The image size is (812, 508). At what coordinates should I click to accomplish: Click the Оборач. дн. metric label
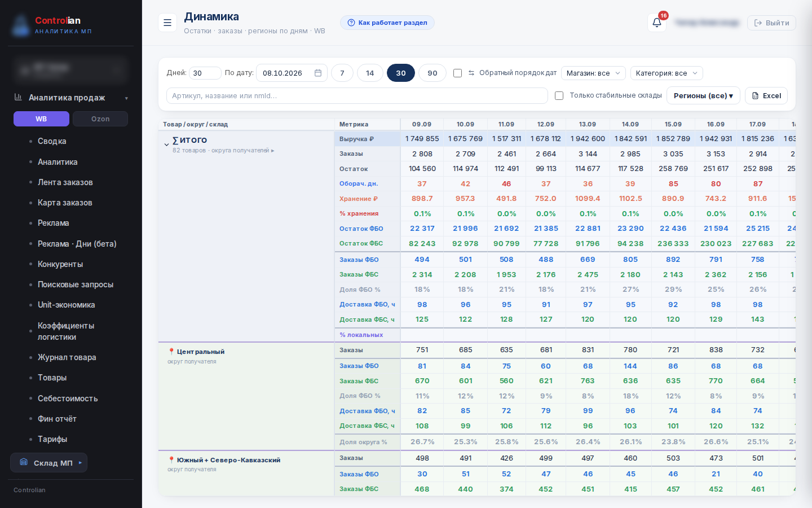(x=359, y=183)
